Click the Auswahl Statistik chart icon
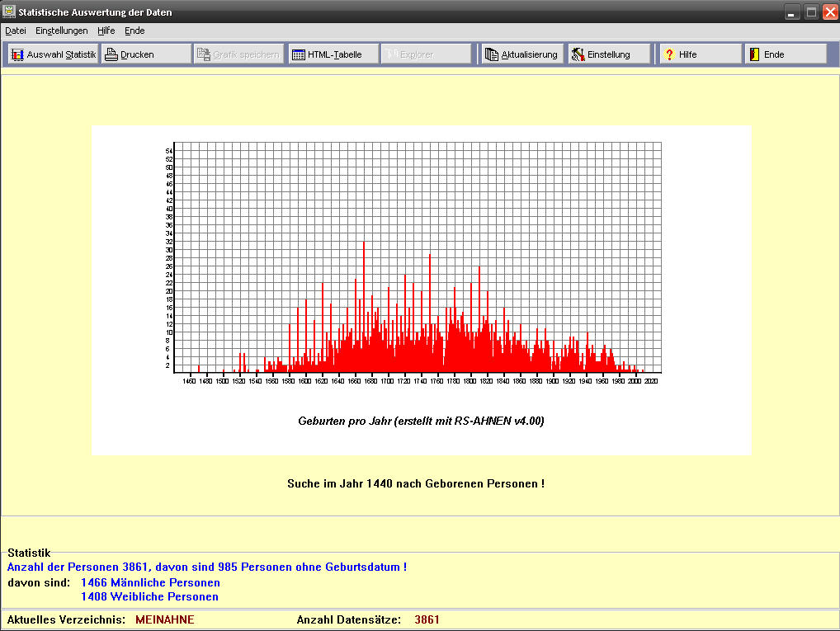This screenshot has width=840, height=631. coord(17,54)
